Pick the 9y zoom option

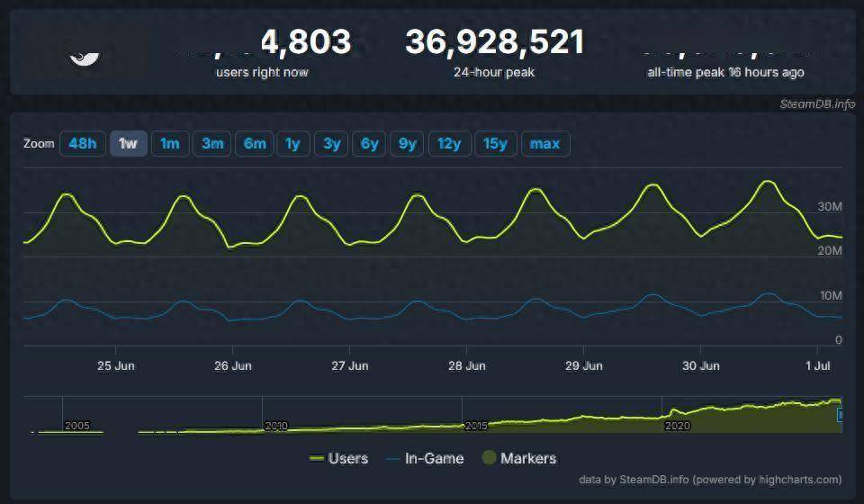407,144
